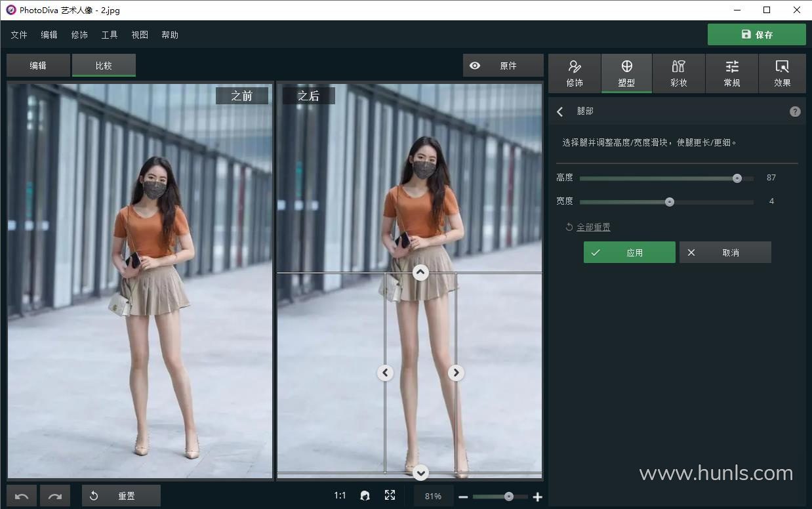
Task: Open the 彩妆 makeup panel
Action: click(x=679, y=73)
